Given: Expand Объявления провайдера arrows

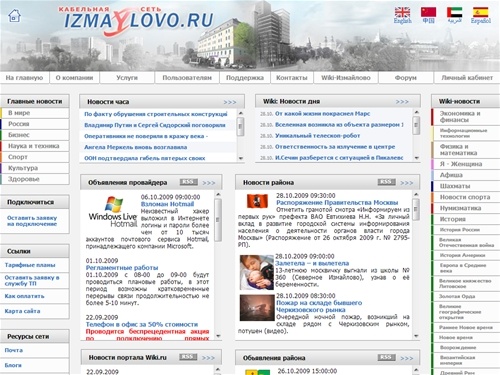Looking at the screenshot, I should point(209,183).
